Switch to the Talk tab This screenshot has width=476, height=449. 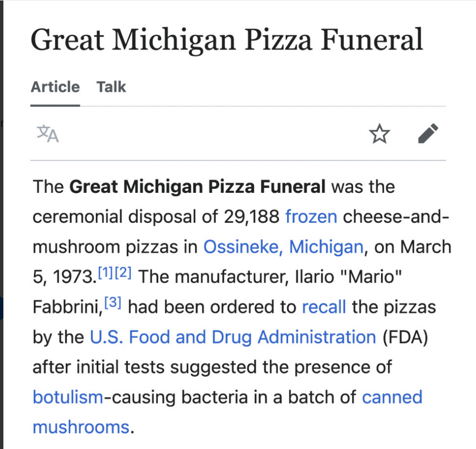click(x=111, y=87)
